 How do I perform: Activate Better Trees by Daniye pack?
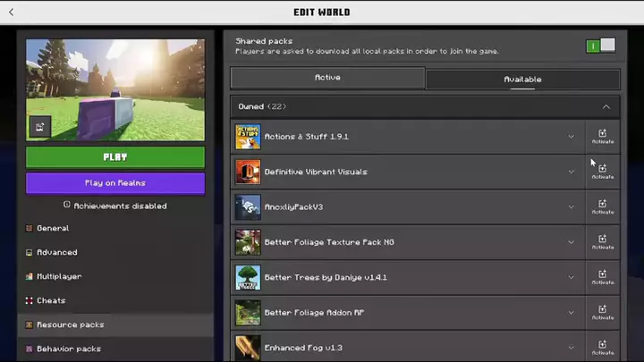tap(603, 278)
